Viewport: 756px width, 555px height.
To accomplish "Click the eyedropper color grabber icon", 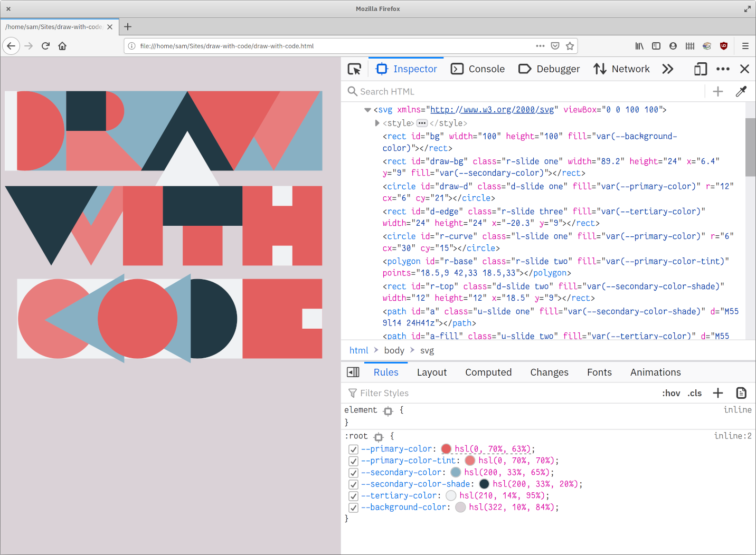I will click(x=741, y=92).
